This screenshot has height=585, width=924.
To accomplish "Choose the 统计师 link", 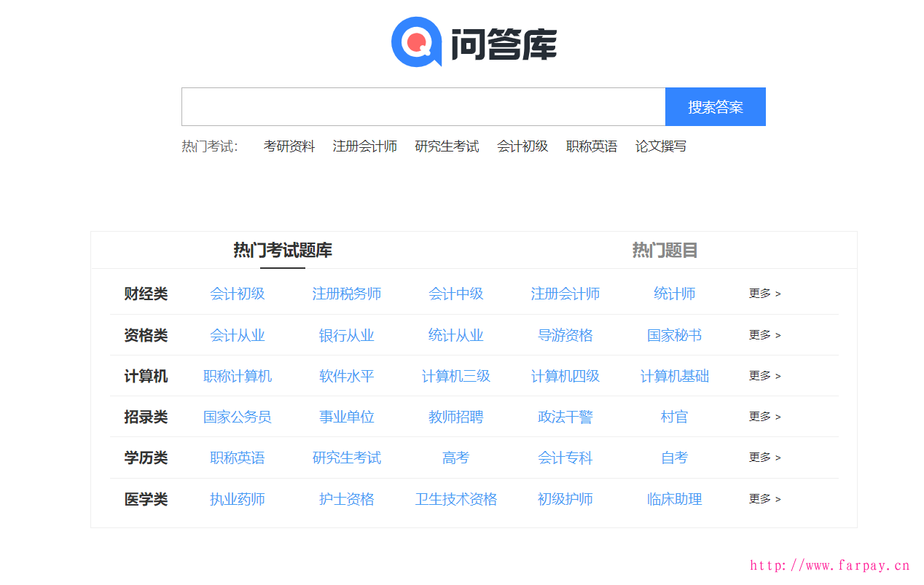I will point(675,294).
